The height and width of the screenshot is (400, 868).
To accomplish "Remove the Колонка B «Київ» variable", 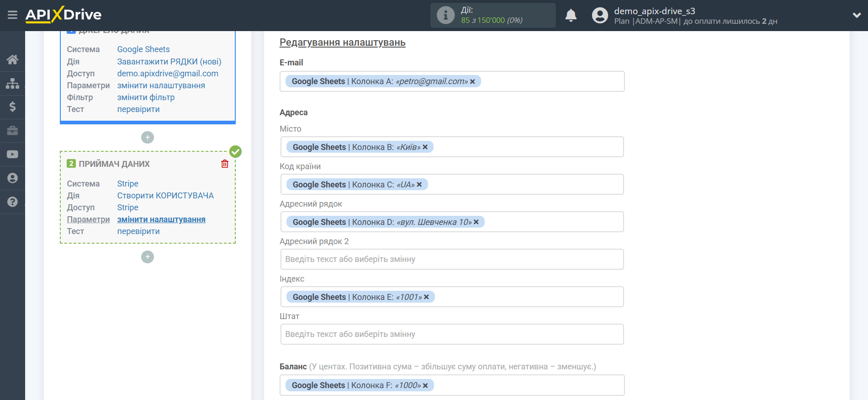I will (425, 147).
